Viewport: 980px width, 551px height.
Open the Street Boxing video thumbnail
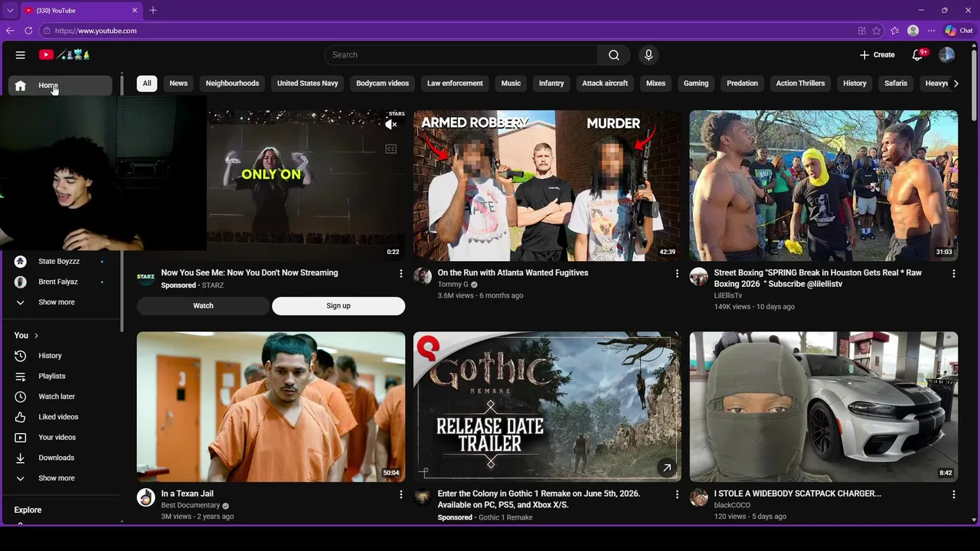[x=823, y=186]
